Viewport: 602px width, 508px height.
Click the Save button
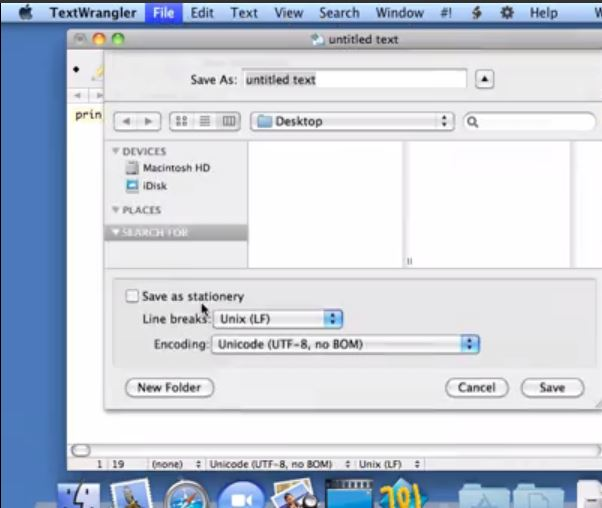[552, 387]
